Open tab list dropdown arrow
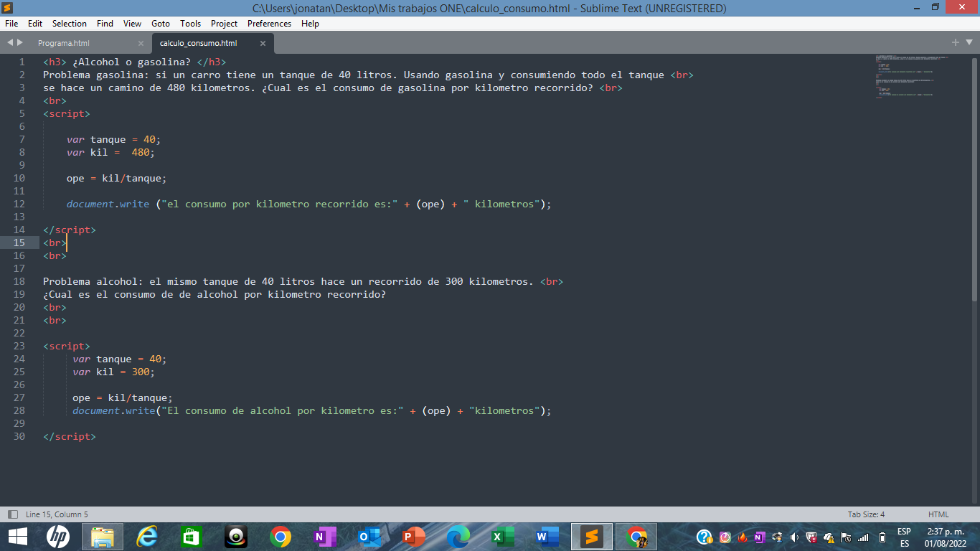The width and height of the screenshot is (980, 551). pyautogui.click(x=969, y=42)
